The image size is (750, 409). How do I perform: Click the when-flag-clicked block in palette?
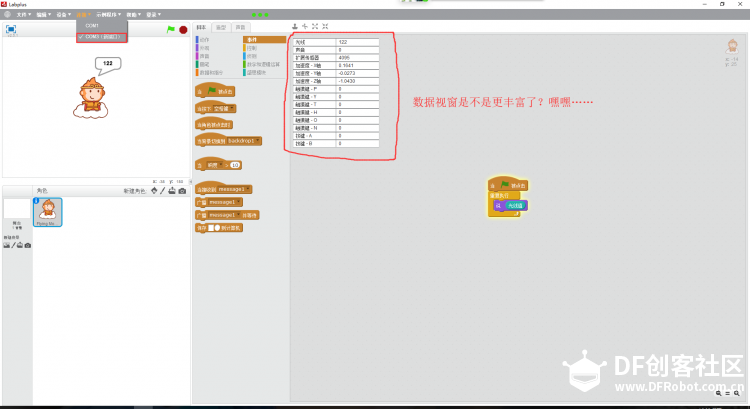[215, 91]
